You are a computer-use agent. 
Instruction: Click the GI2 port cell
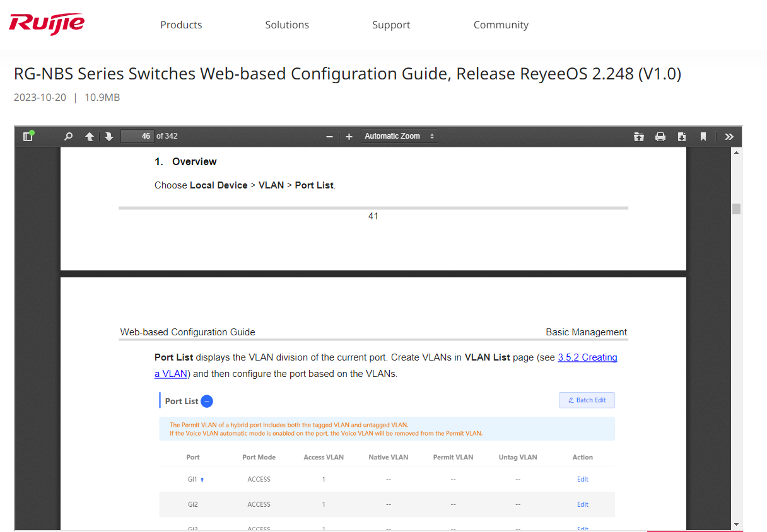[x=193, y=504]
